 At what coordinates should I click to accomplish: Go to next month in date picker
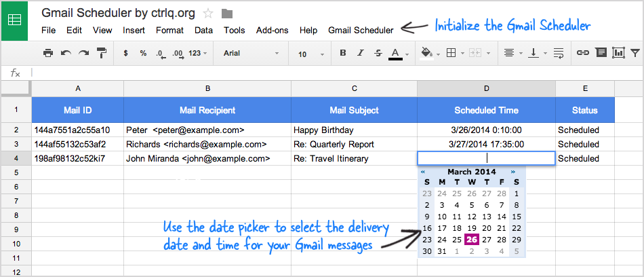(x=513, y=172)
